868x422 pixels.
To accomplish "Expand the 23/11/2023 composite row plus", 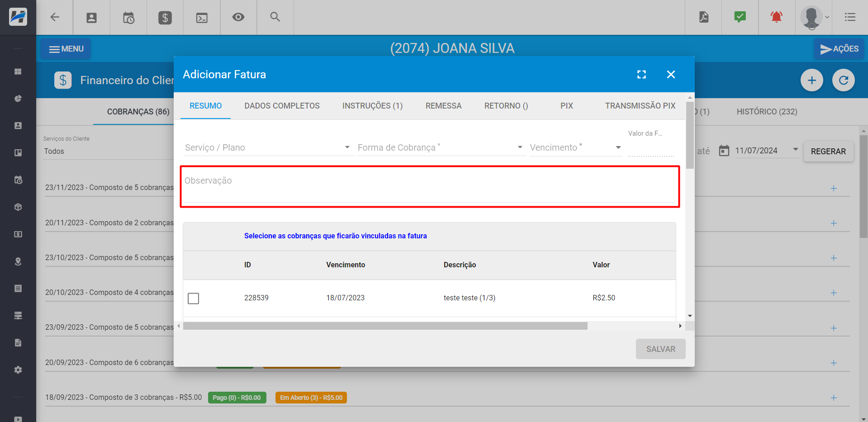I will click(834, 188).
